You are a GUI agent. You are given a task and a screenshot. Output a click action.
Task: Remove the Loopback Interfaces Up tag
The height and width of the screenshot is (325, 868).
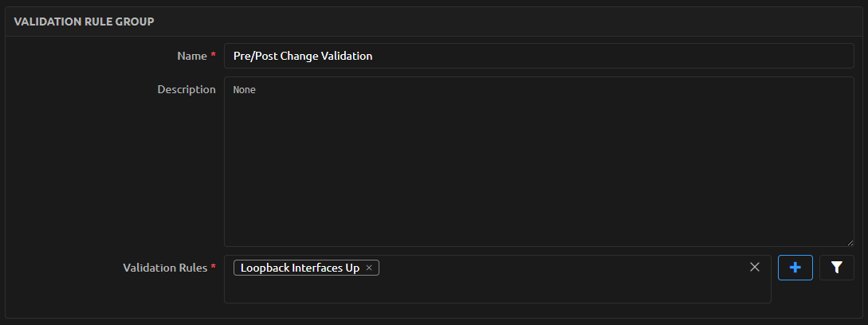[369, 268]
